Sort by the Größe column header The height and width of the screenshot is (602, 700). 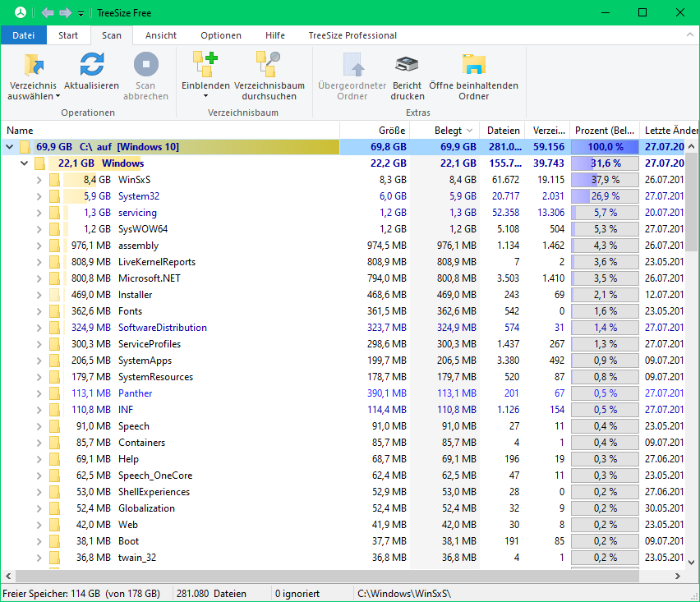(x=375, y=131)
